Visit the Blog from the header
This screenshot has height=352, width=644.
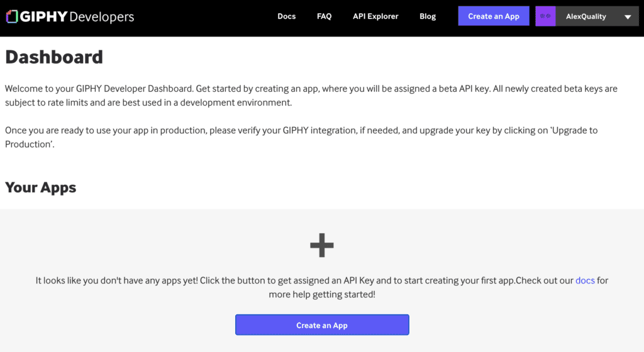pyautogui.click(x=428, y=16)
